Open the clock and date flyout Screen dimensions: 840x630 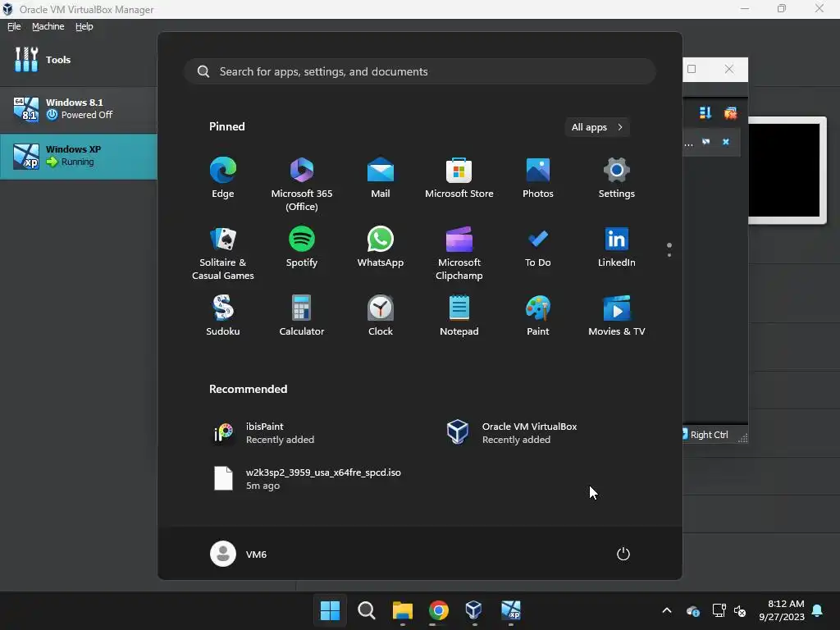pos(782,610)
